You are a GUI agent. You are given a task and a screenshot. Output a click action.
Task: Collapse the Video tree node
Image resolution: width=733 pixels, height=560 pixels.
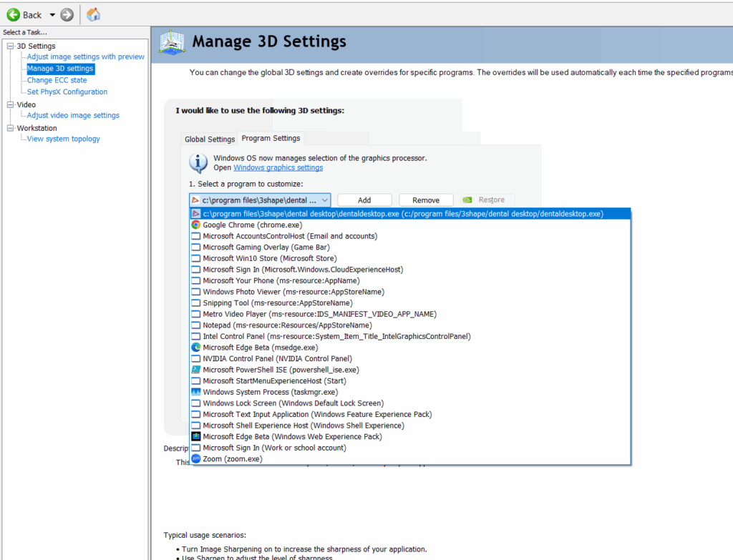[10, 105]
